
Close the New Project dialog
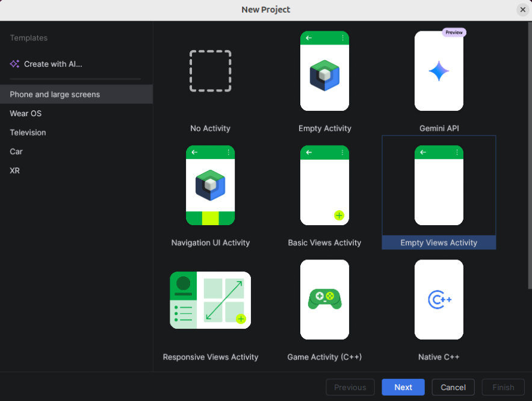click(523, 10)
